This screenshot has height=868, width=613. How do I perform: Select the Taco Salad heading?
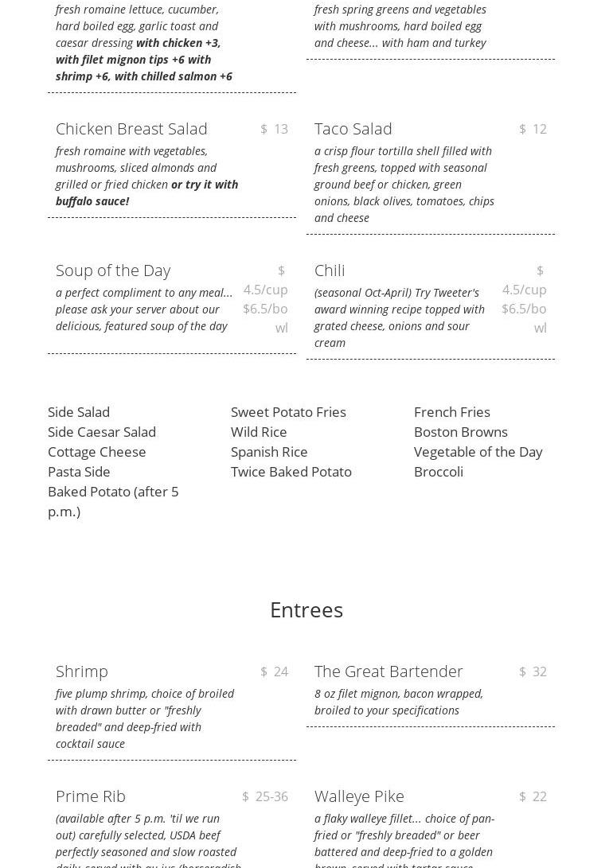(x=353, y=129)
